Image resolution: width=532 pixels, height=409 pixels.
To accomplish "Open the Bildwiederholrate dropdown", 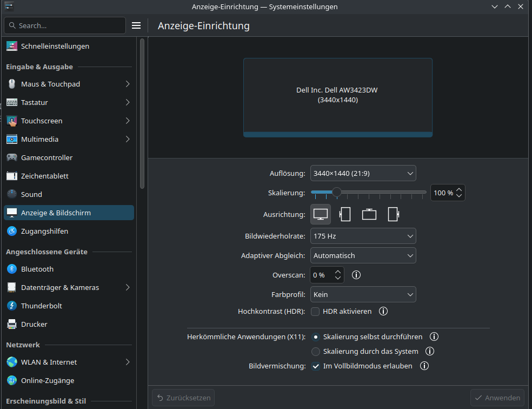I will pyautogui.click(x=363, y=236).
